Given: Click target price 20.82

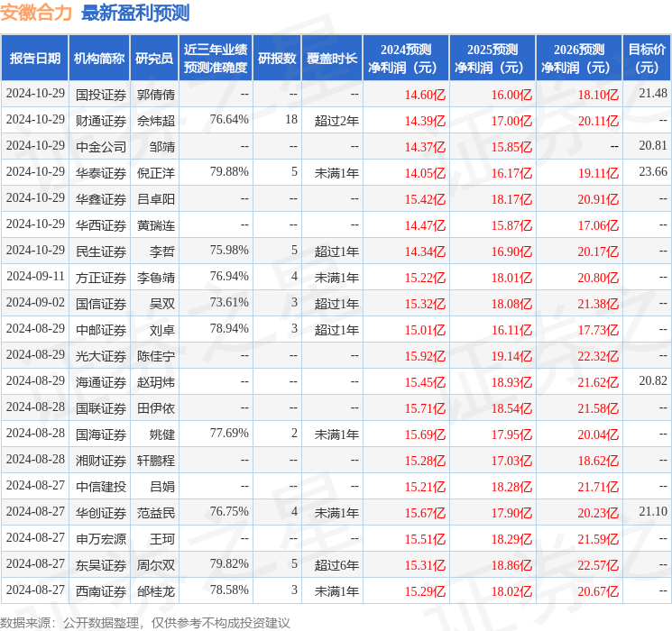Looking at the screenshot, I should (x=653, y=380).
